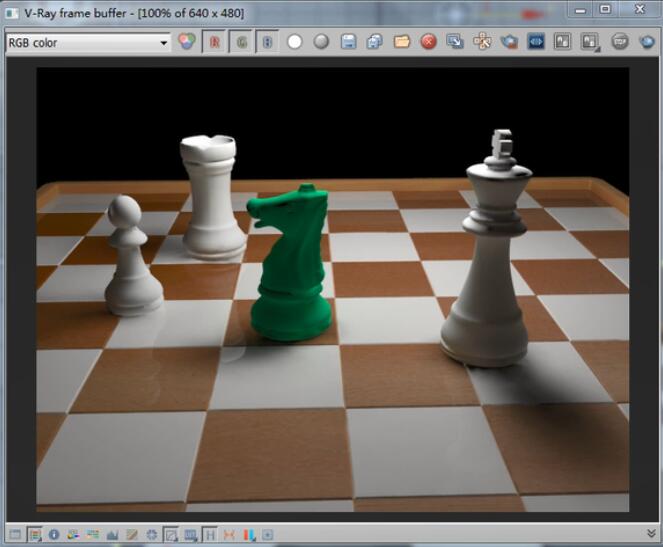The height and width of the screenshot is (547, 663).
Task: Enable monochromatic mode gray sphere icon
Action: point(321,42)
